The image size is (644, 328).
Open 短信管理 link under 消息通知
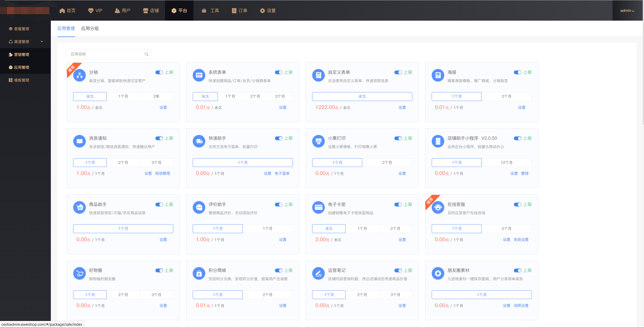(x=163, y=173)
